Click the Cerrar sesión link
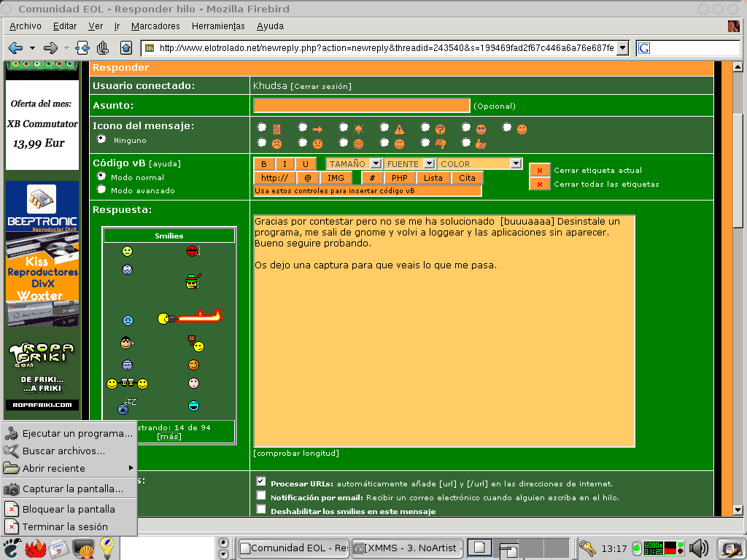The image size is (747, 560). point(321,87)
